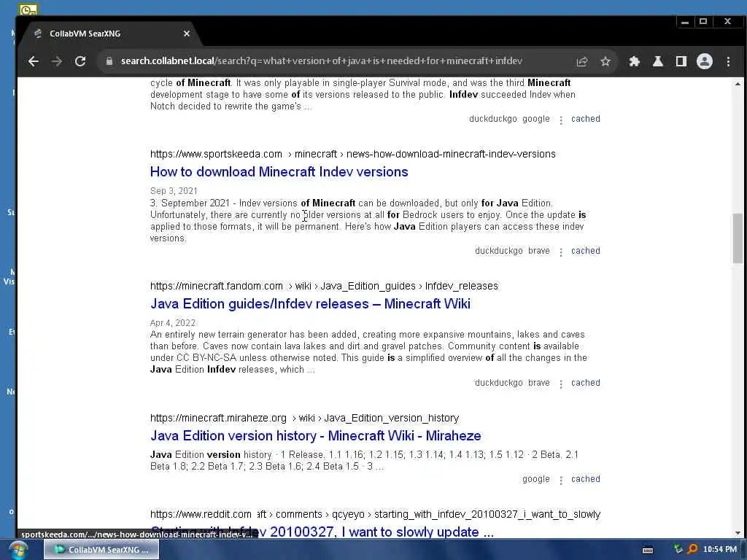Go back to previous page
747x560 pixels.
(34, 61)
